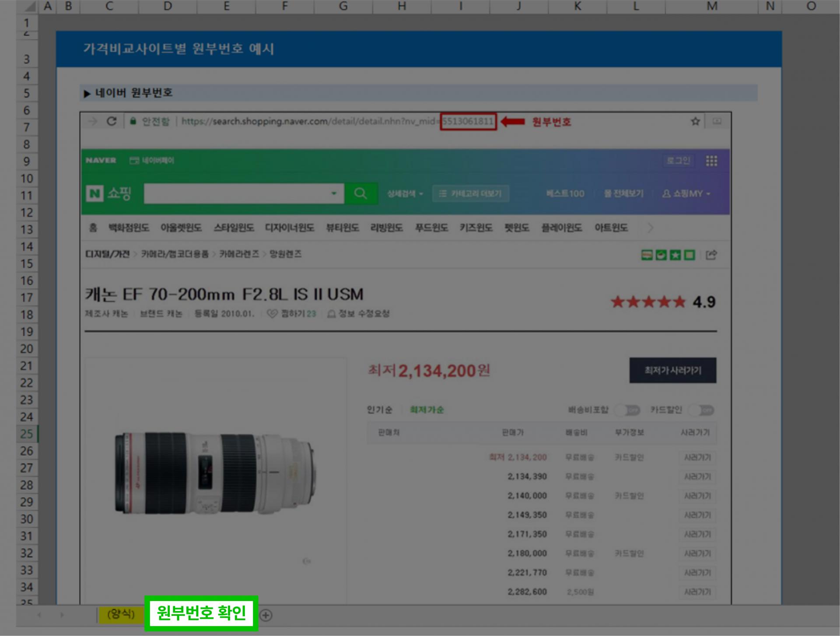
Task: Click the browser reload icon
Action: [112, 121]
